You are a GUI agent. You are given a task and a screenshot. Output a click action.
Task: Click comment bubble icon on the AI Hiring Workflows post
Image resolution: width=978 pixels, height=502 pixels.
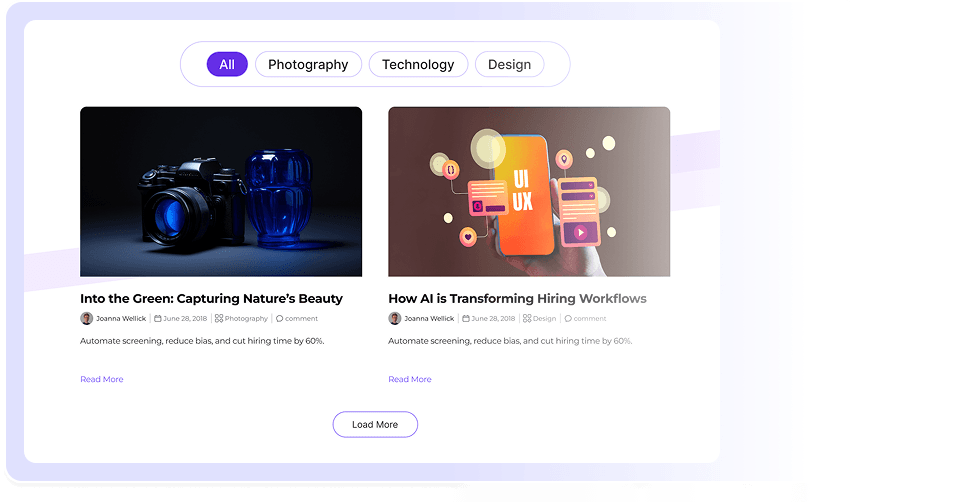[x=568, y=319]
